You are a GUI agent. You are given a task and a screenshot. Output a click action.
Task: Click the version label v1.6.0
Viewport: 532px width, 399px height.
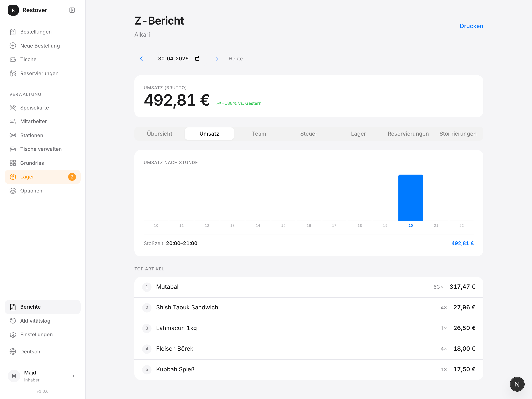43,391
